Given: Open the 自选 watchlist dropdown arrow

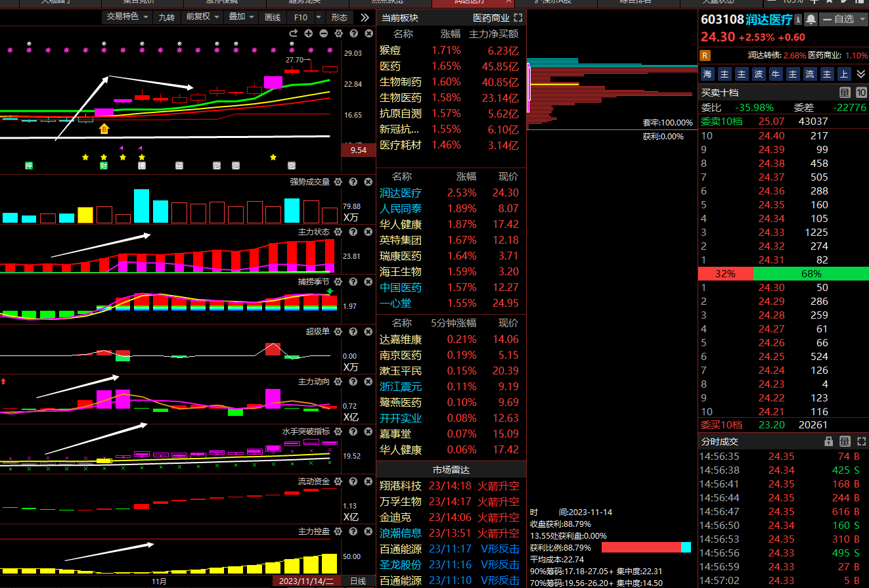Looking at the screenshot, I should click(x=862, y=20).
